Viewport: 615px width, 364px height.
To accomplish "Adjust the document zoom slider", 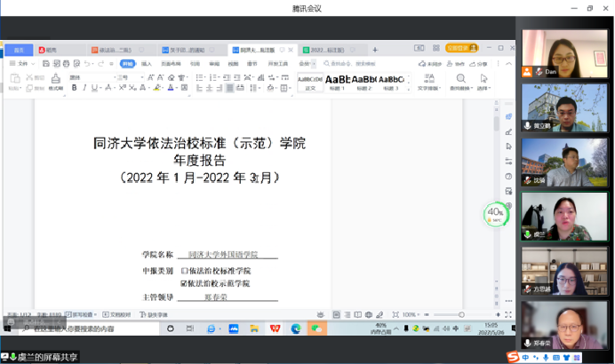I will coord(460,314).
